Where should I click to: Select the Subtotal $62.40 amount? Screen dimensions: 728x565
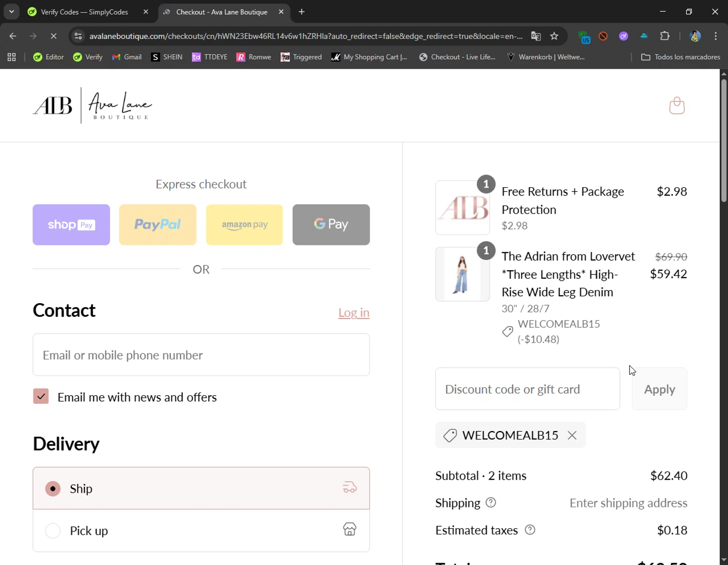pos(669,476)
